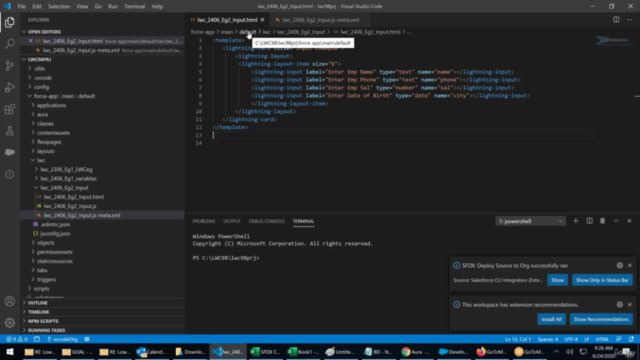640x360 pixels.
Task: Expand the Timeline section
Action: tap(38, 312)
